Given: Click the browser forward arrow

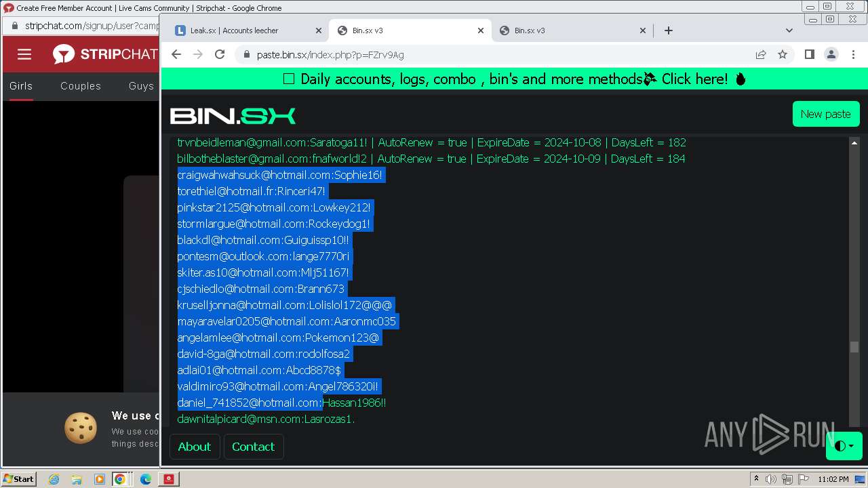Looking at the screenshot, I should click(198, 54).
